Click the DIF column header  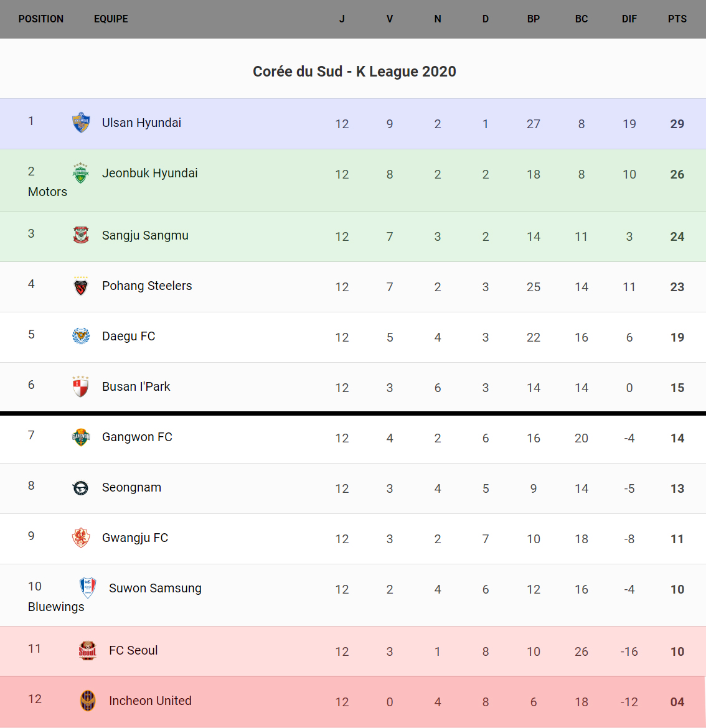click(x=629, y=19)
